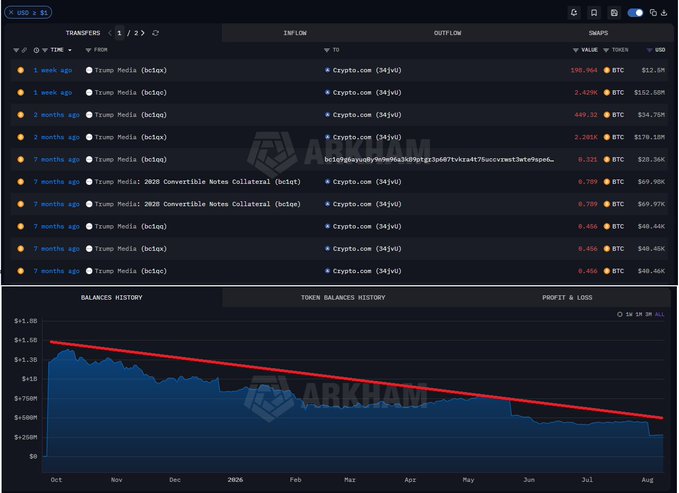679x493 pixels.
Task: Click the download icon in top toolbar
Action: click(x=664, y=13)
